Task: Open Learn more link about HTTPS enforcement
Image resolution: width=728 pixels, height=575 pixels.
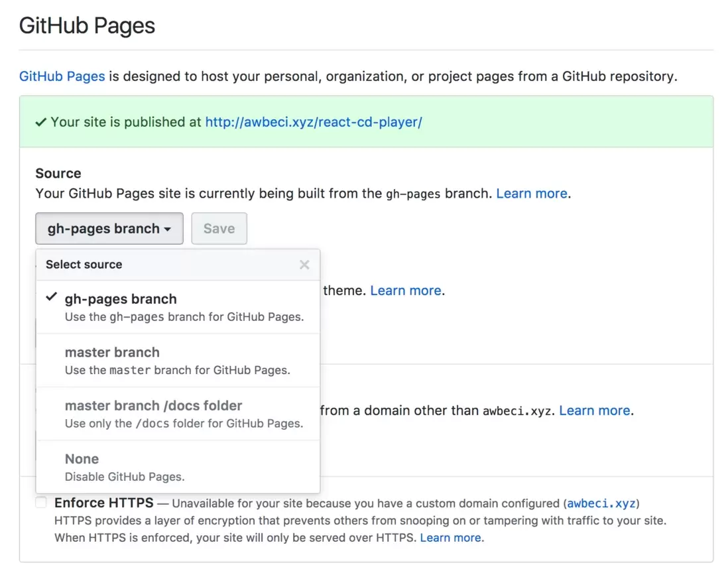Action: coord(450,538)
